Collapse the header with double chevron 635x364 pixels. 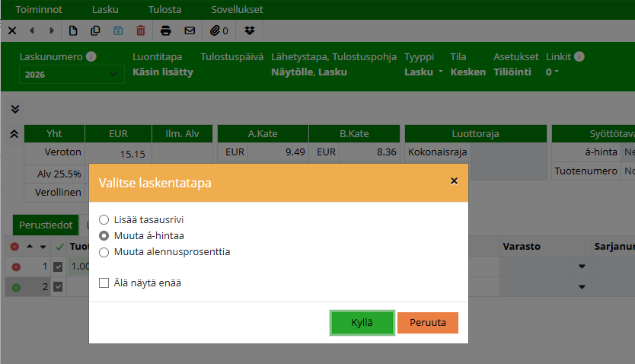click(15, 109)
